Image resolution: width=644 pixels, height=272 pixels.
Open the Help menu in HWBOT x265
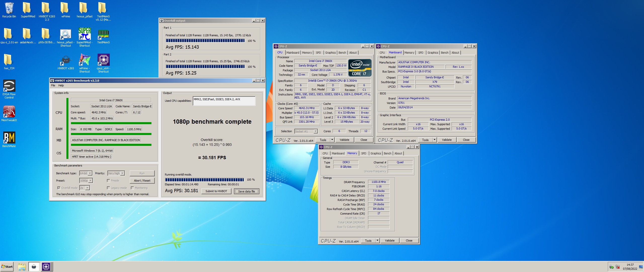[61, 85]
